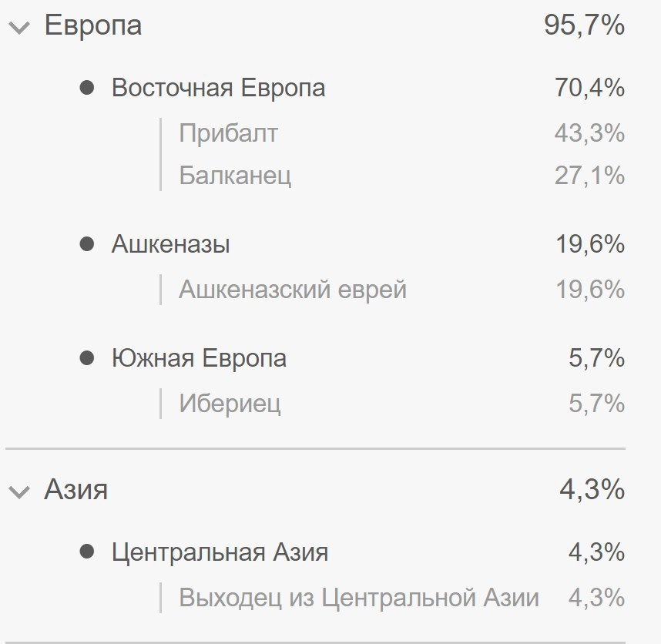Collapse the Азия section chevron
661x644 pixels.
[x=19, y=491]
